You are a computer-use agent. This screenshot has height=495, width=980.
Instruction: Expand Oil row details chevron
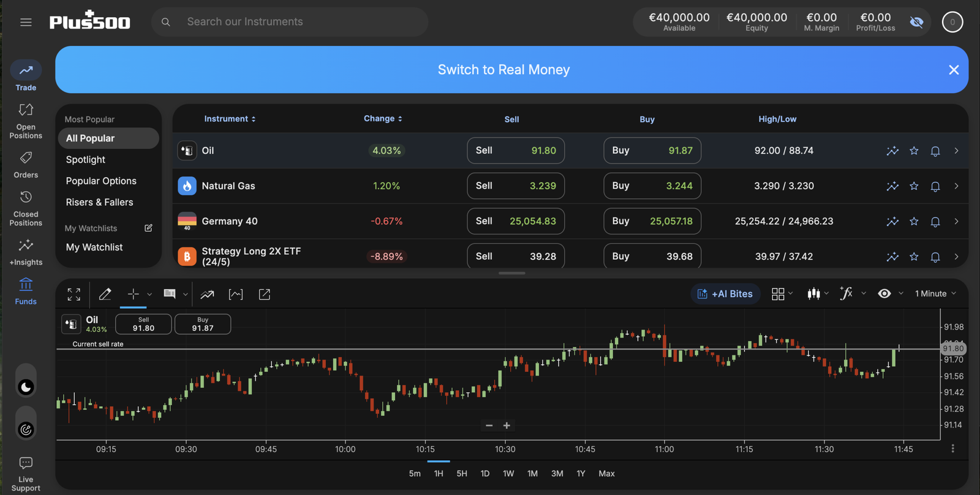(x=956, y=151)
